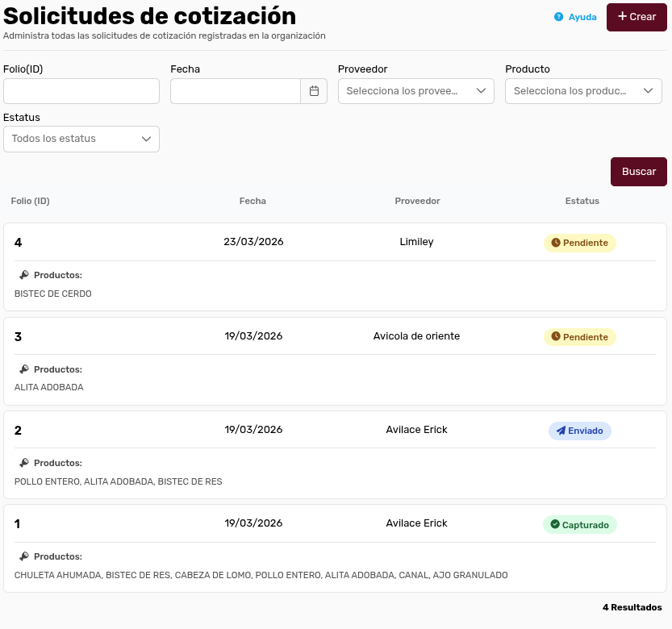The width and height of the screenshot is (672, 629).
Task: Click the Buscar button
Action: (x=638, y=172)
